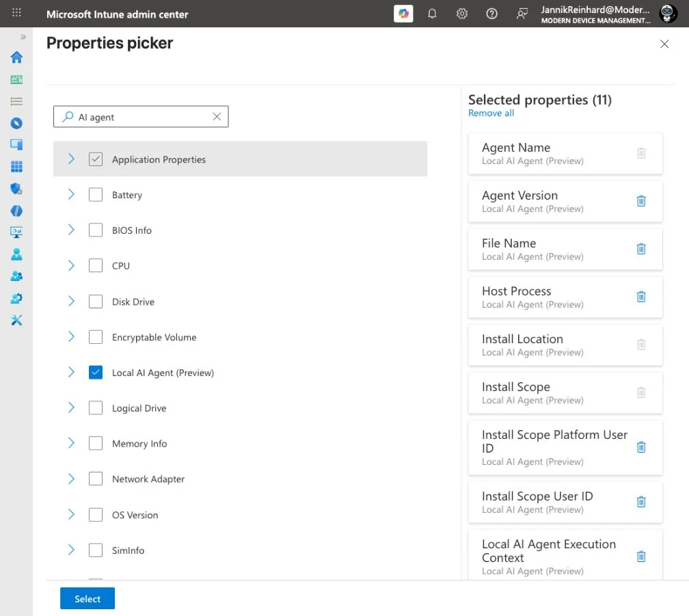The image size is (689, 616).
Task: Open Tenant administration icon in sidebar
Action: click(x=16, y=298)
